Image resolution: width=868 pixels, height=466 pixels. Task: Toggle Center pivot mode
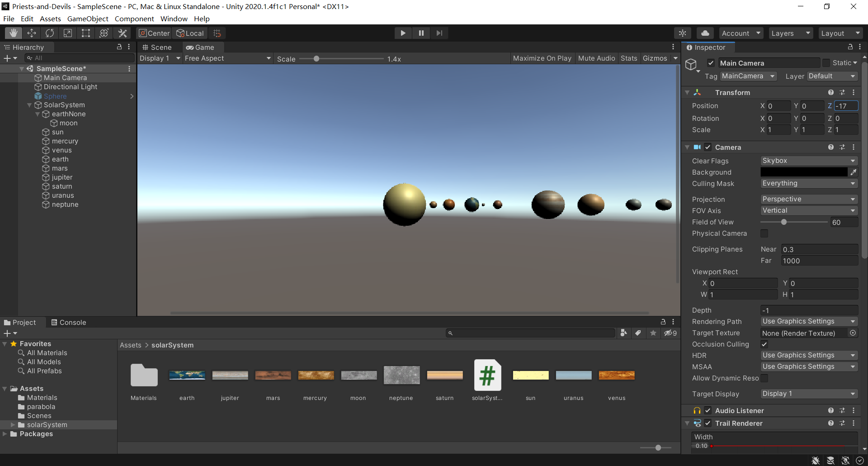(x=154, y=33)
